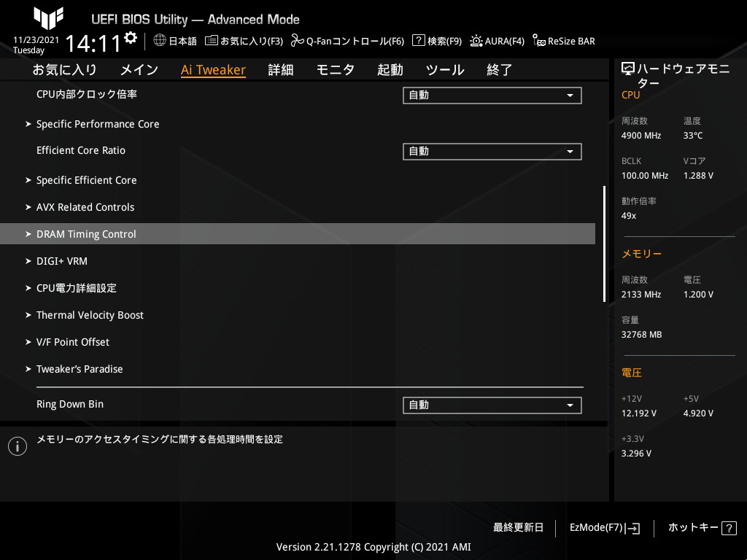Click BCLK value 100.00 MHz
The width and height of the screenshot is (747, 560).
pos(645,176)
